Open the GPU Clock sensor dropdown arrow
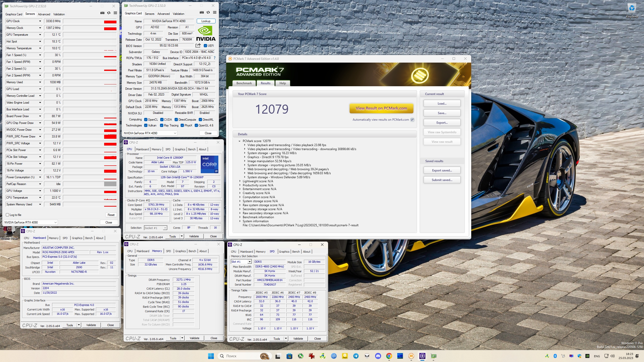644x362 pixels. click(x=40, y=21)
